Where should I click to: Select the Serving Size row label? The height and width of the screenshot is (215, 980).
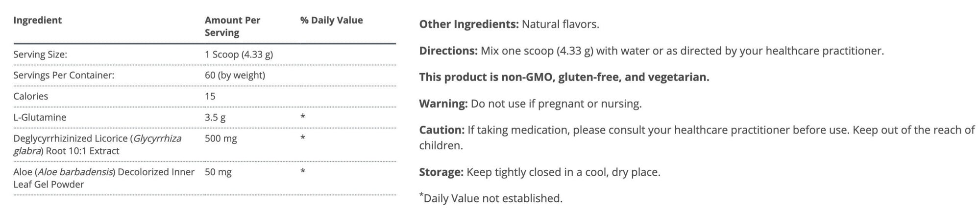pos(40,54)
